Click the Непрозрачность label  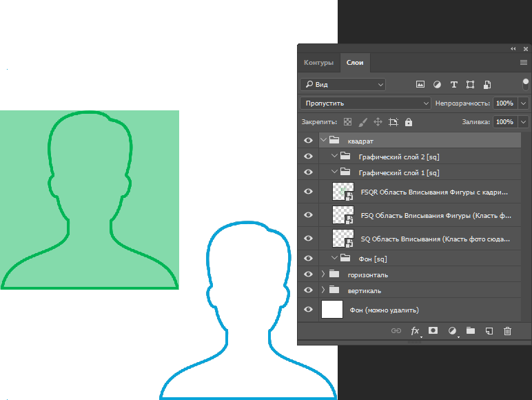462,103
